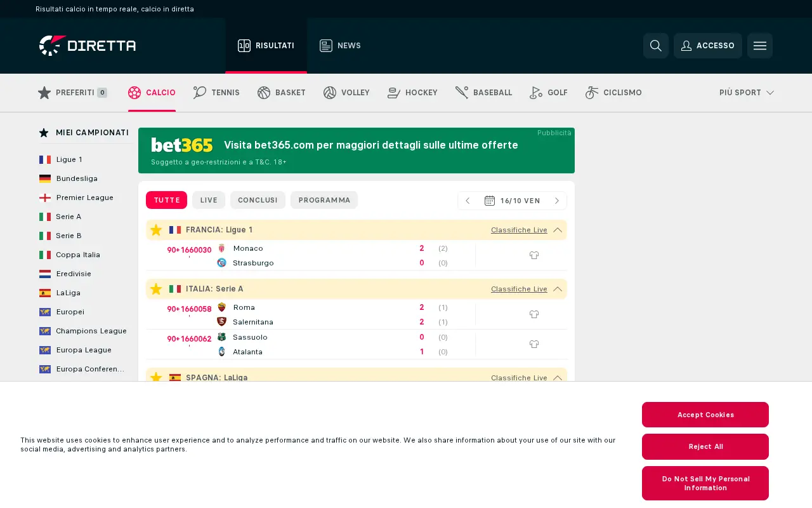Switch to the Live tab

(x=209, y=200)
